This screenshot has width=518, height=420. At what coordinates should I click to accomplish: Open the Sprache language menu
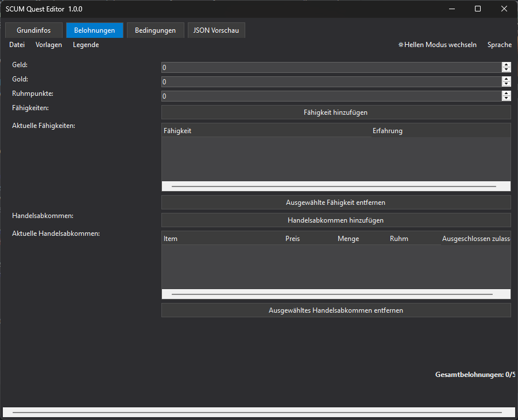(x=499, y=45)
